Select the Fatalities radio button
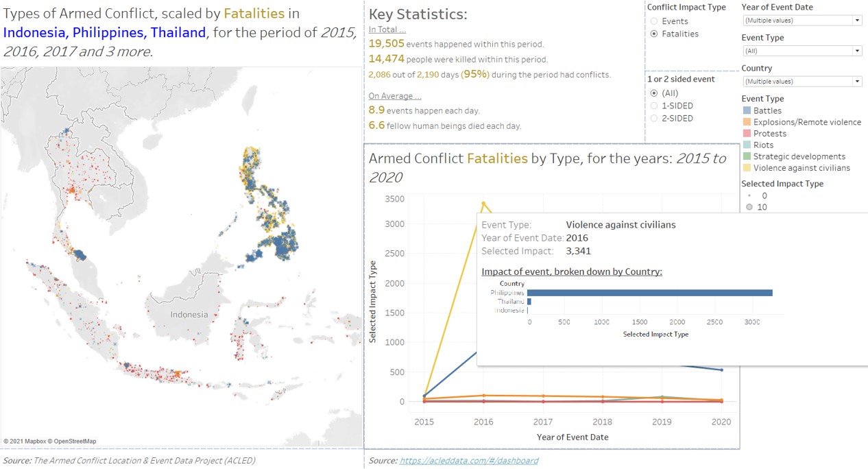868x469 pixels. tap(654, 34)
